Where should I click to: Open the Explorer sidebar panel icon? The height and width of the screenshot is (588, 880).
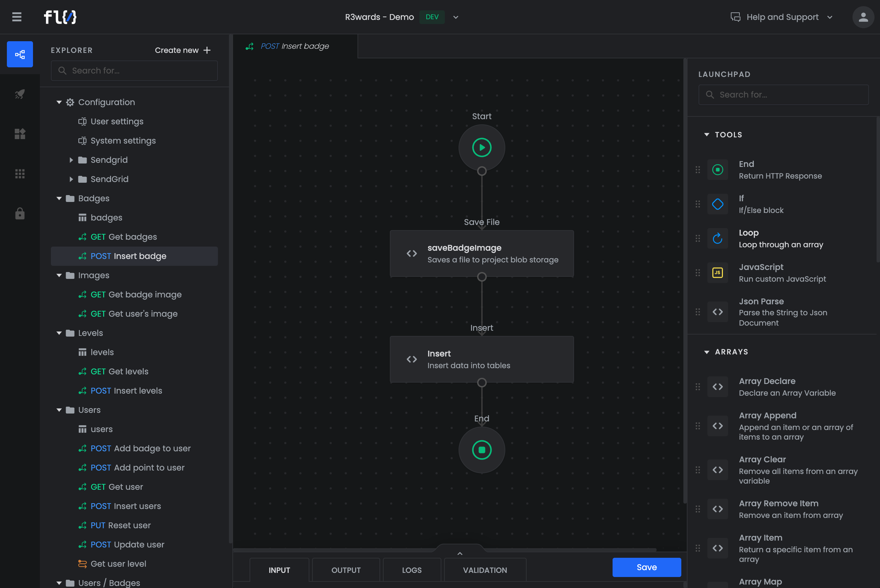pos(20,54)
